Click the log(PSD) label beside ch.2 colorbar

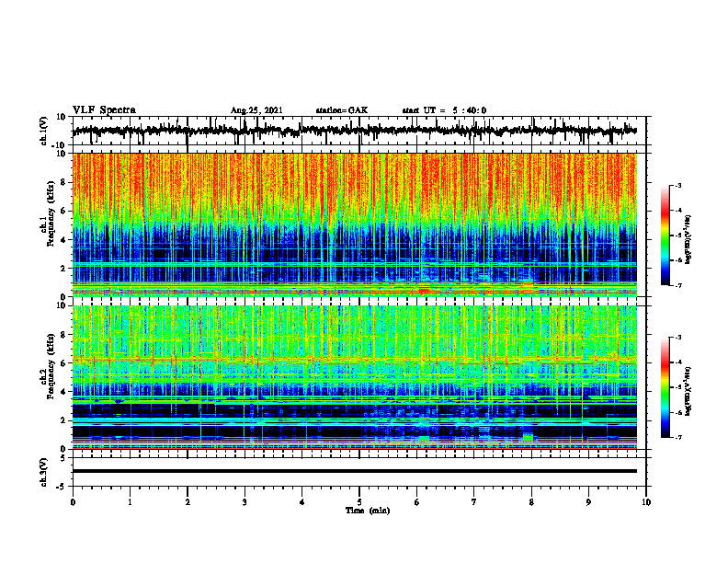(x=688, y=391)
